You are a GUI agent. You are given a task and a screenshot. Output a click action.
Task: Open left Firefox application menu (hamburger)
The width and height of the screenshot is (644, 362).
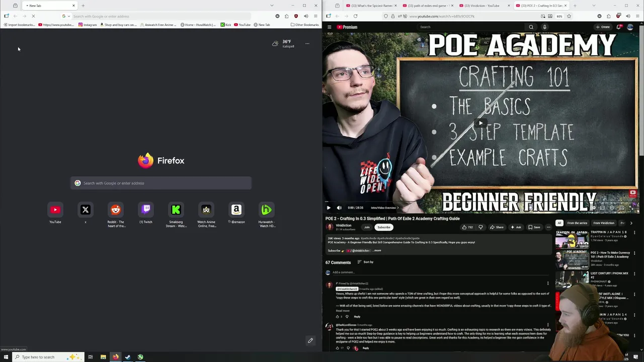click(x=315, y=16)
